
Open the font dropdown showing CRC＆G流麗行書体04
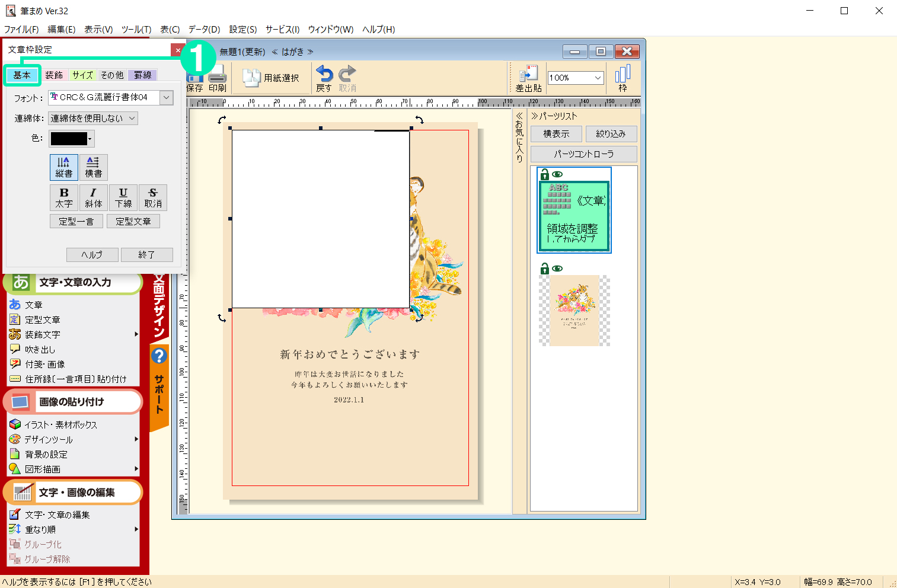166,97
